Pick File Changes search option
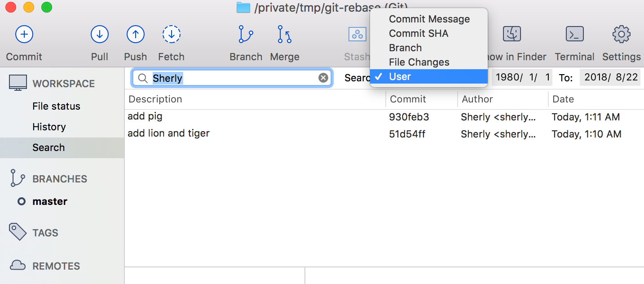The image size is (644, 284). [x=419, y=62]
